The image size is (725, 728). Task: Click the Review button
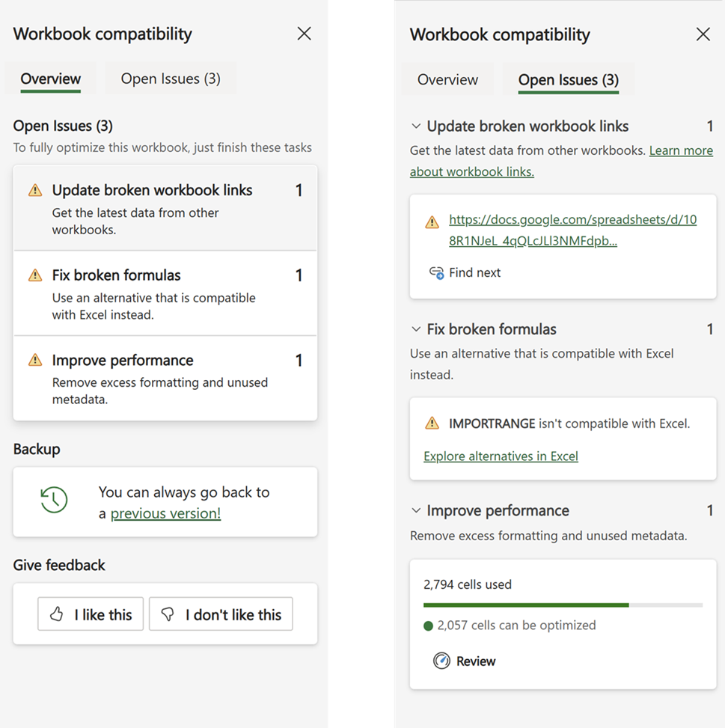[465, 661]
